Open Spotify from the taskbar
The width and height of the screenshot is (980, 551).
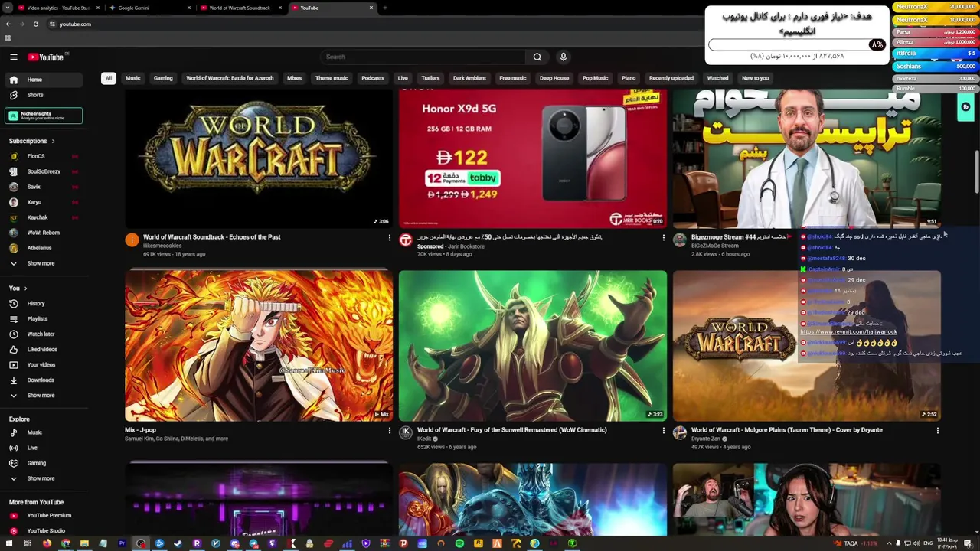[459, 543]
